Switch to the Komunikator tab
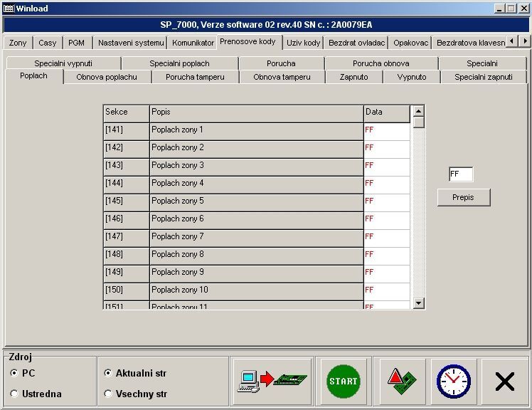The height and width of the screenshot is (410, 532). pyautogui.click(x=193, y=43)
